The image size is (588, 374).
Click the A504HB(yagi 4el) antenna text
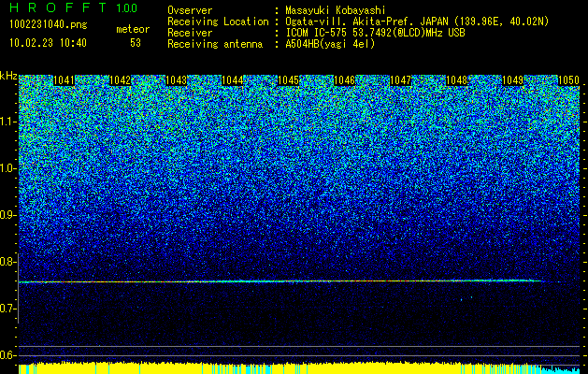[330, 44]
